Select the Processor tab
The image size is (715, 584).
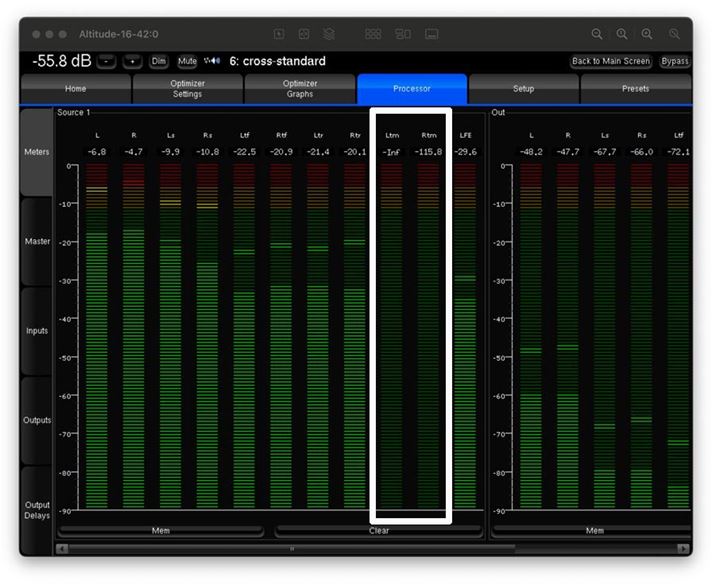click(412, 89)
